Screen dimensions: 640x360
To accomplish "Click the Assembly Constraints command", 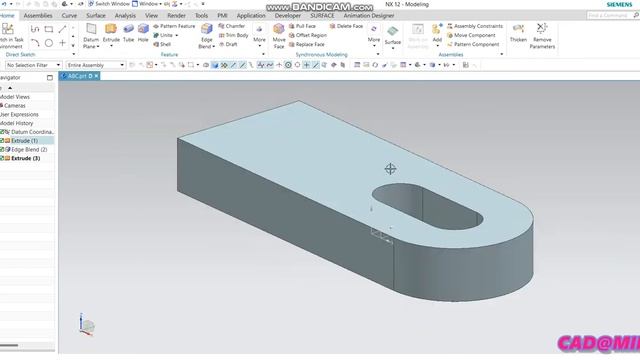I will [475, 26].
